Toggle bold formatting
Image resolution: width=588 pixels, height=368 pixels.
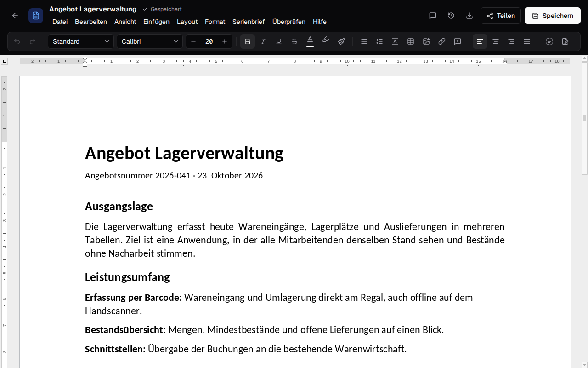(248, 41)
